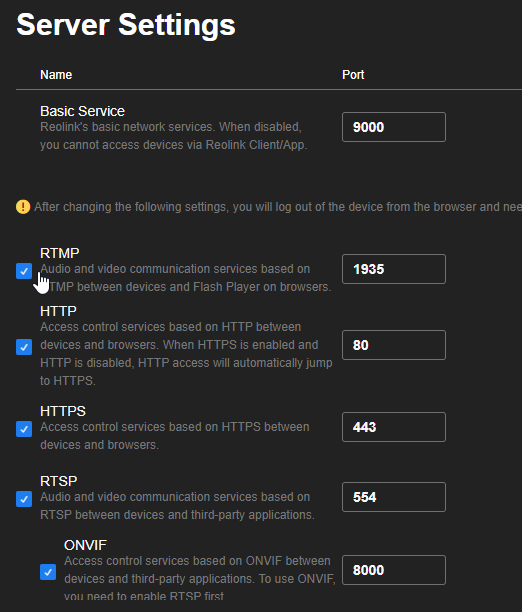Viewport: 522px width, 612px height.
Task: Click the RTSP service name label
Action: click(x=59, y=481)
